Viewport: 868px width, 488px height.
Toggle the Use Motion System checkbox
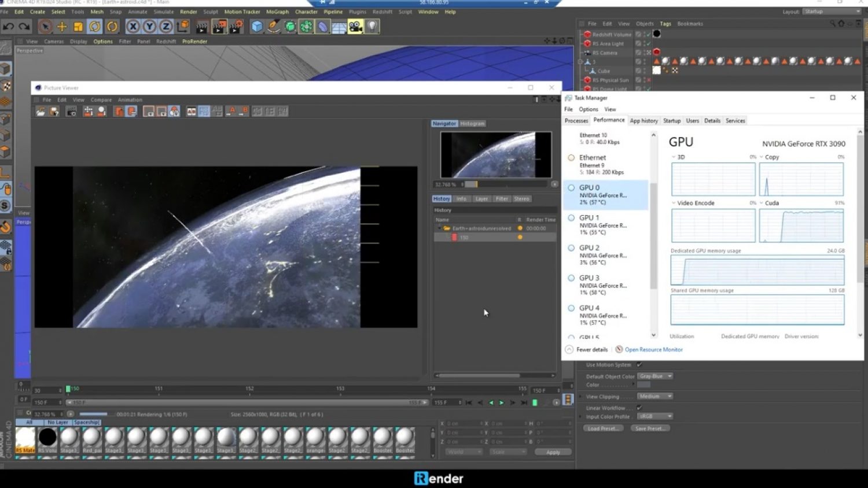pyautogui.click(x=639, y=365)
